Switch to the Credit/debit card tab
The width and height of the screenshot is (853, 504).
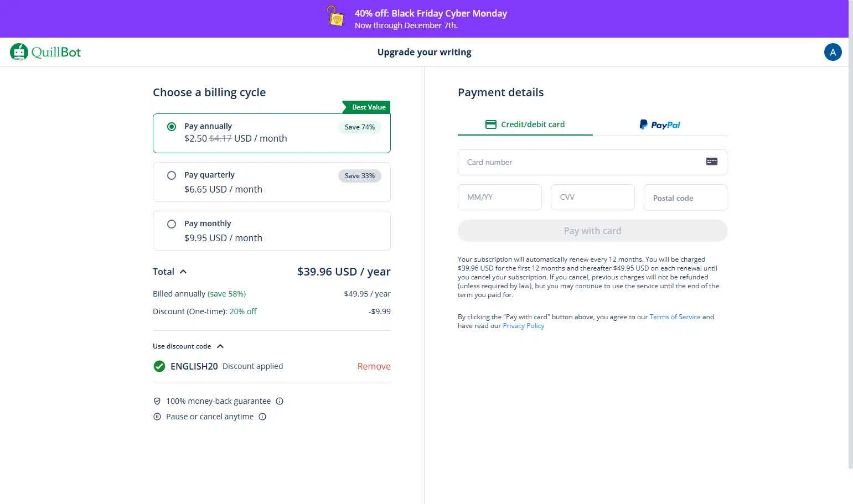[525, 124]
